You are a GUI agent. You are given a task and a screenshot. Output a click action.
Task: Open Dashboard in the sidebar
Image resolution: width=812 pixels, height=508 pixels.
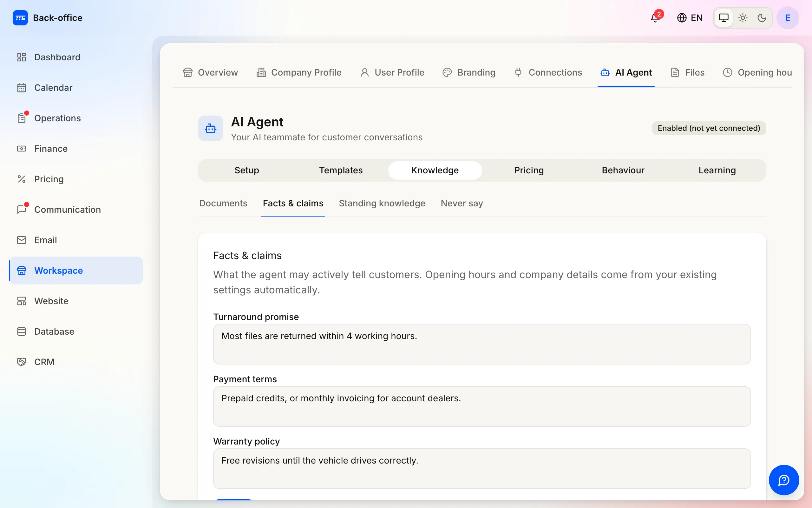(76, 57)
